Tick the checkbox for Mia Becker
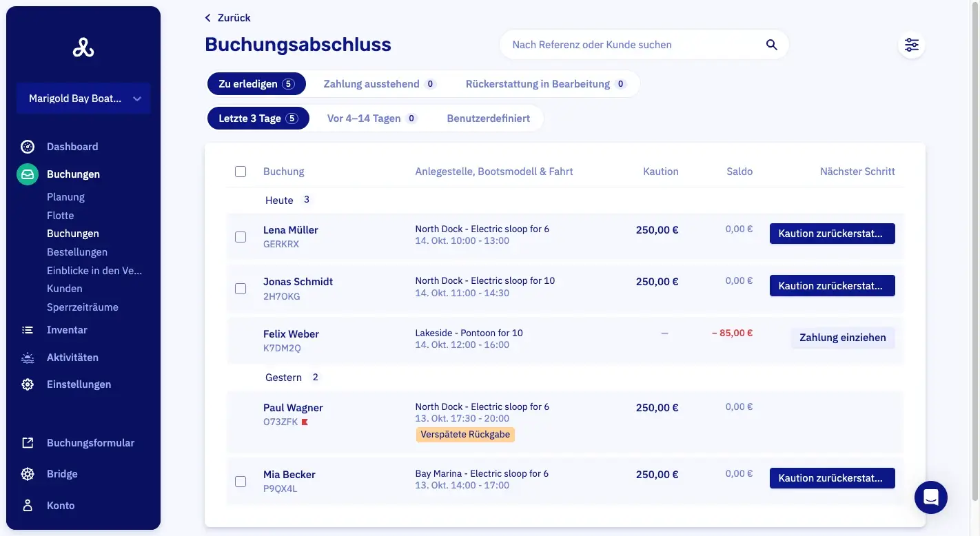980x536 pixels. [x=241, y=482]
